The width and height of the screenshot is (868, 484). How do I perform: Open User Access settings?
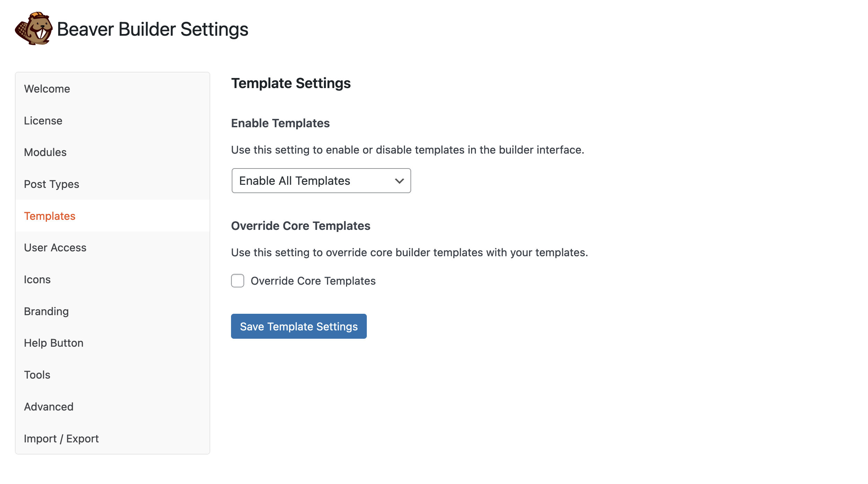(55, 248)
